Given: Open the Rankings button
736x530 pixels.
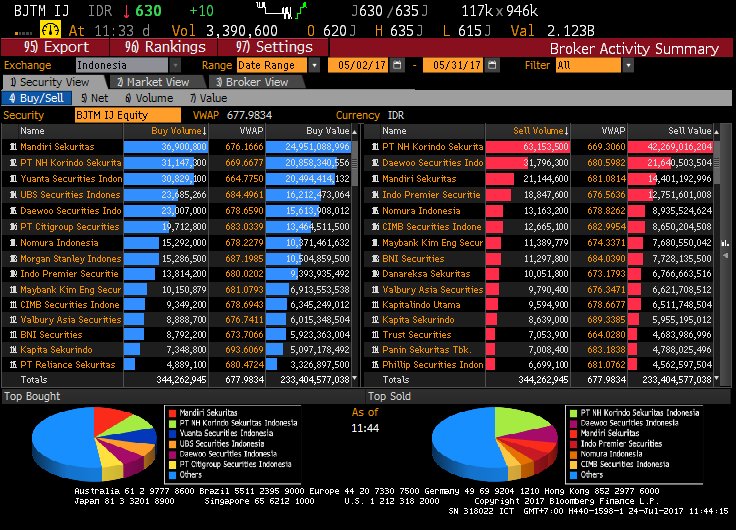Looking at the screenshot, I should (166, 47).
